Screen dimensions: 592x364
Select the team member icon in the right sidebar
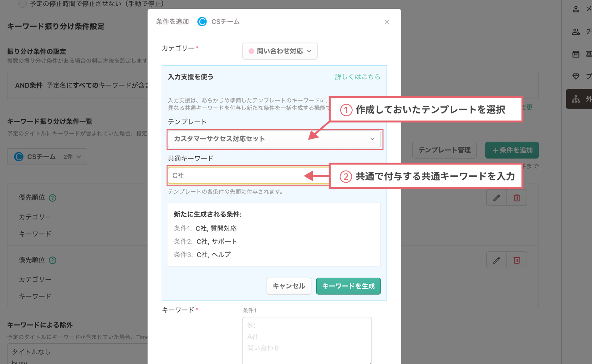(575, 32)
